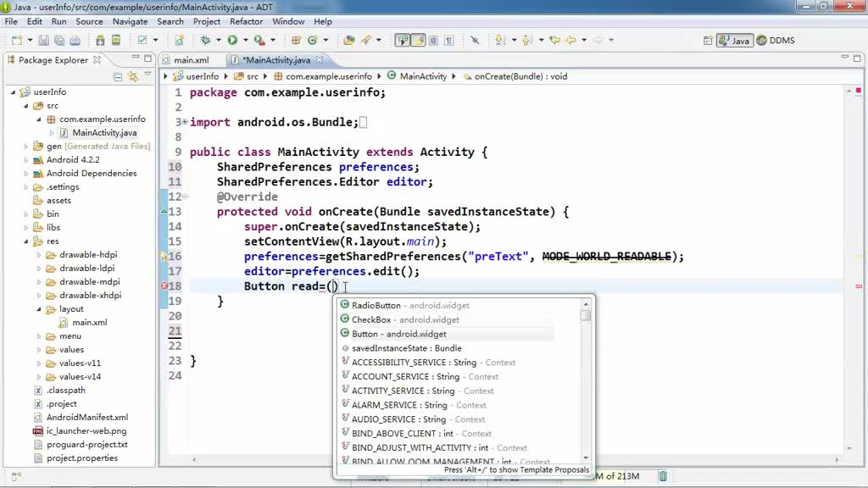Click the Next Annotation arrow icon

point(500,41)
